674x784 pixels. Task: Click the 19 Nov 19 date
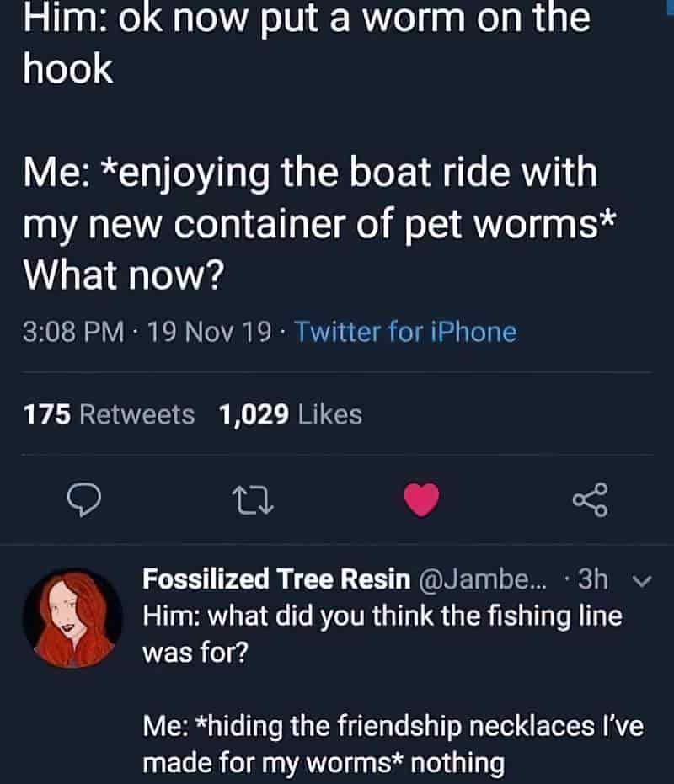[210, 332]
